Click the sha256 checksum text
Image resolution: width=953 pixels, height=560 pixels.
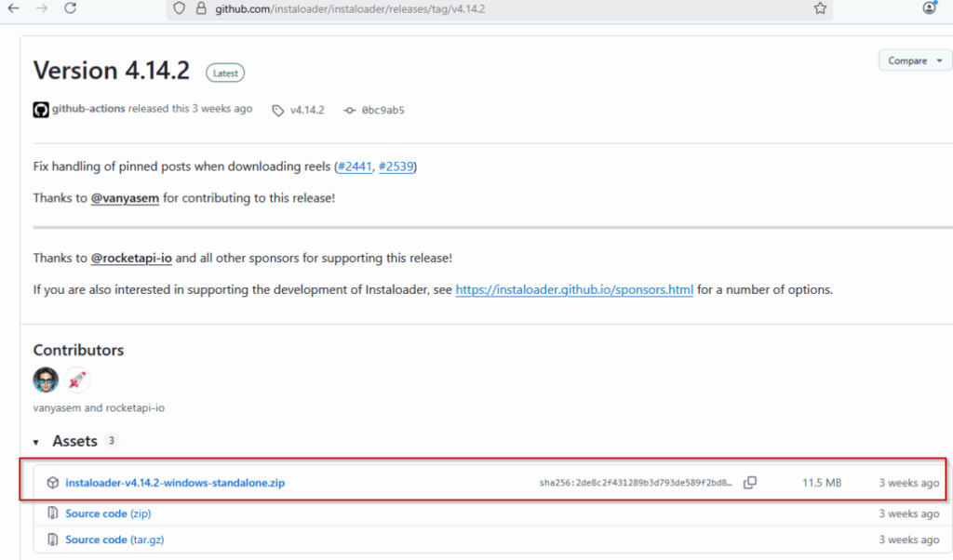coord(636,483)
